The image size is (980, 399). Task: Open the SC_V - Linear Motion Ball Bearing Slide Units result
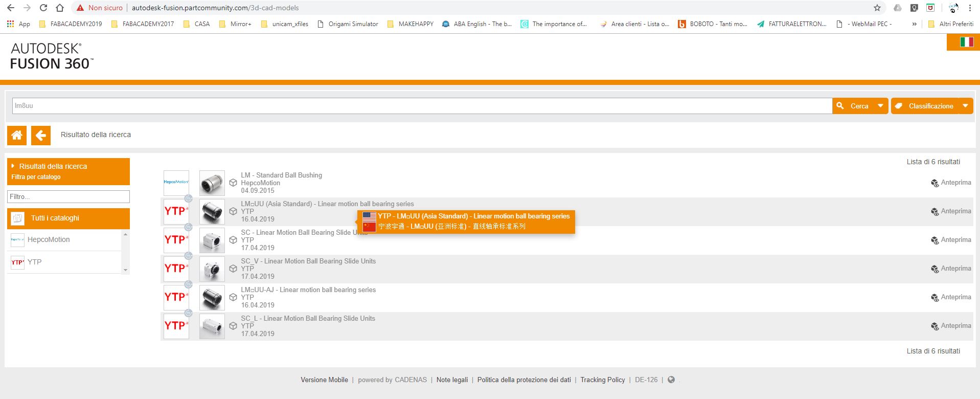(x=308, y=261)
